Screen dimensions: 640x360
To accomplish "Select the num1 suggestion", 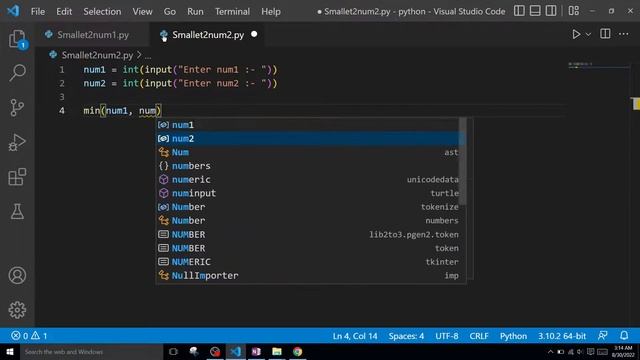I will pyautogui.click(x=308, y=125).
